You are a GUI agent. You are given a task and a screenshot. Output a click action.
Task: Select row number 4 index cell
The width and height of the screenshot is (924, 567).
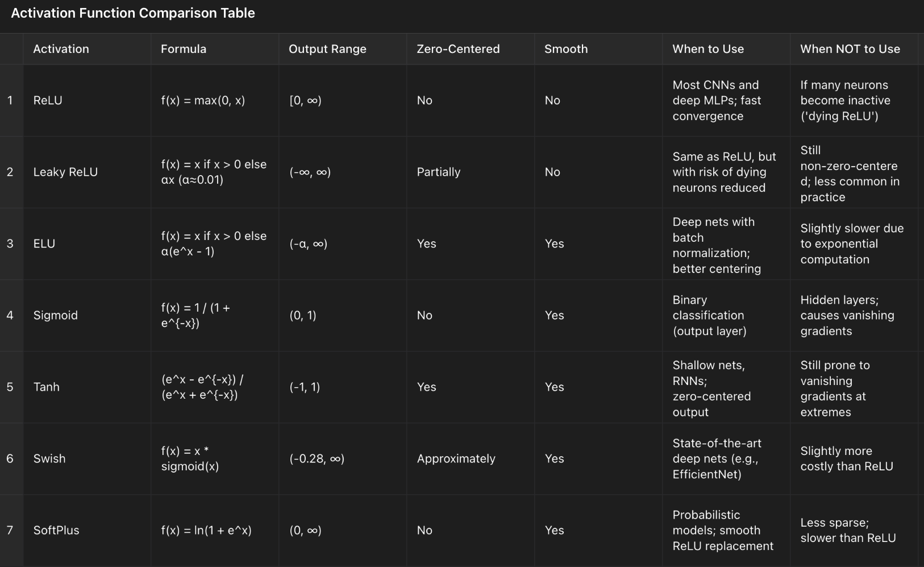pyautogui.click(x=10, y=316)
